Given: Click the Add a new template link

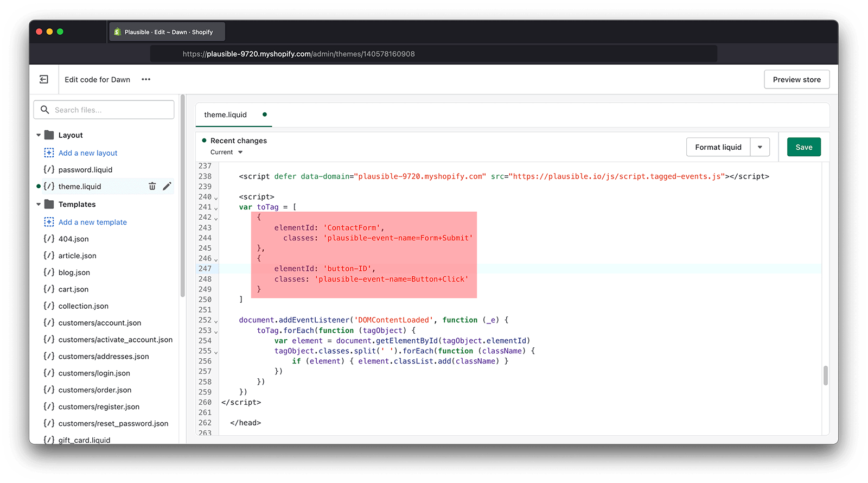Looking at the screenshot, I should pyautogui.click(x=92, y=222).
